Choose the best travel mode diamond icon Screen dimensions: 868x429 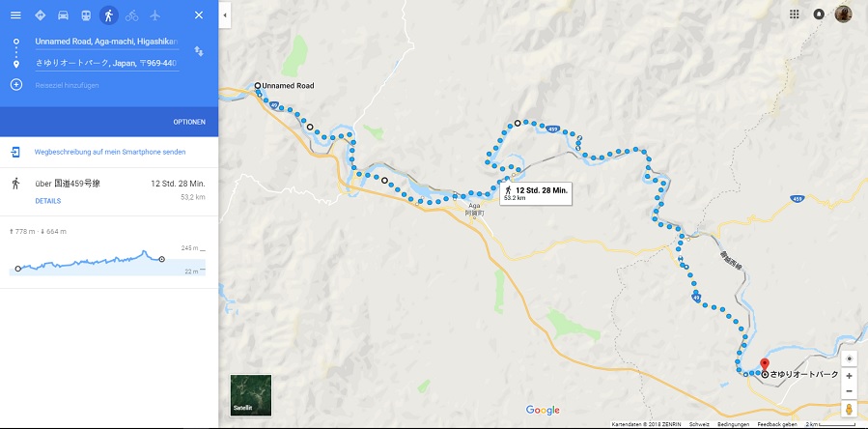pyautogui.click(x=40, y=14)
